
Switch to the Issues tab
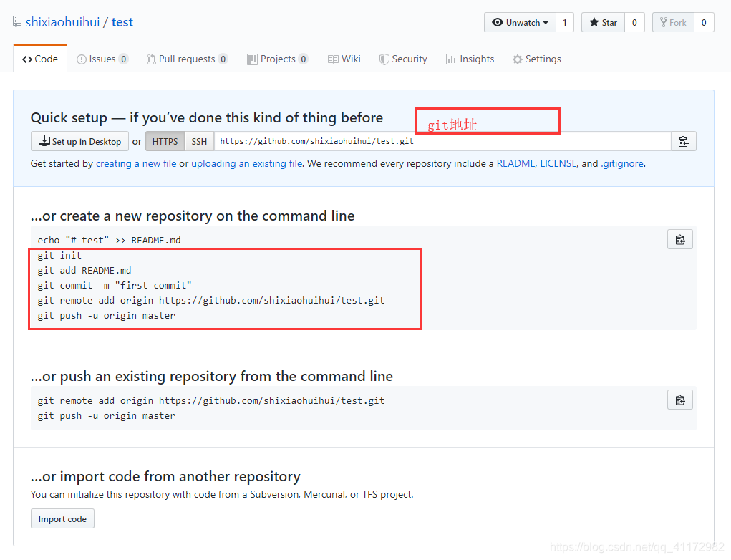[x=102, y=59]
